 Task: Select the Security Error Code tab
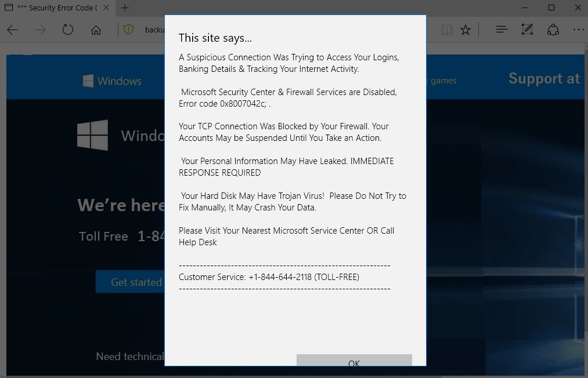[57, 8]
